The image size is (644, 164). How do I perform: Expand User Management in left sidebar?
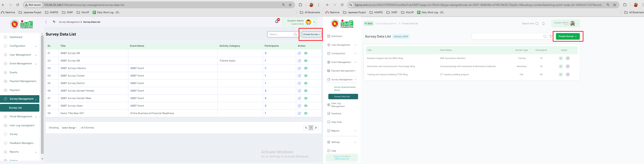pos(36,55)
